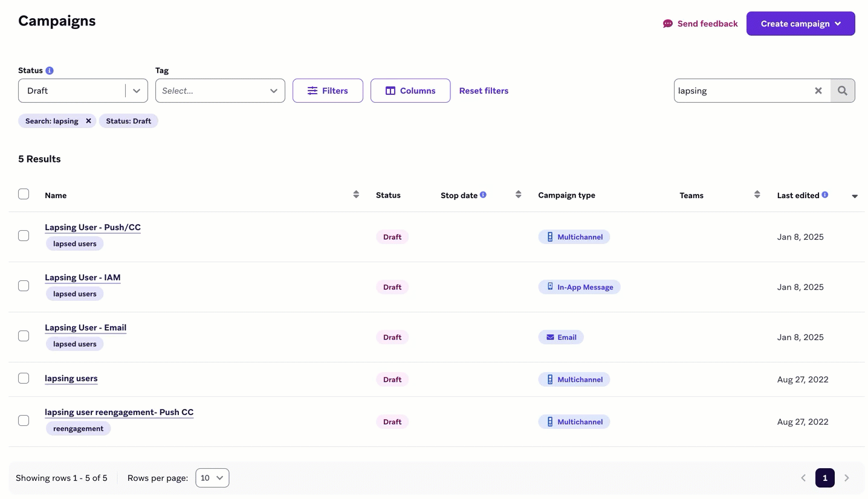The height and width of the screenshot is (499, 868).
Task: Sort by Name column arrows
Action: click(356, 195)
